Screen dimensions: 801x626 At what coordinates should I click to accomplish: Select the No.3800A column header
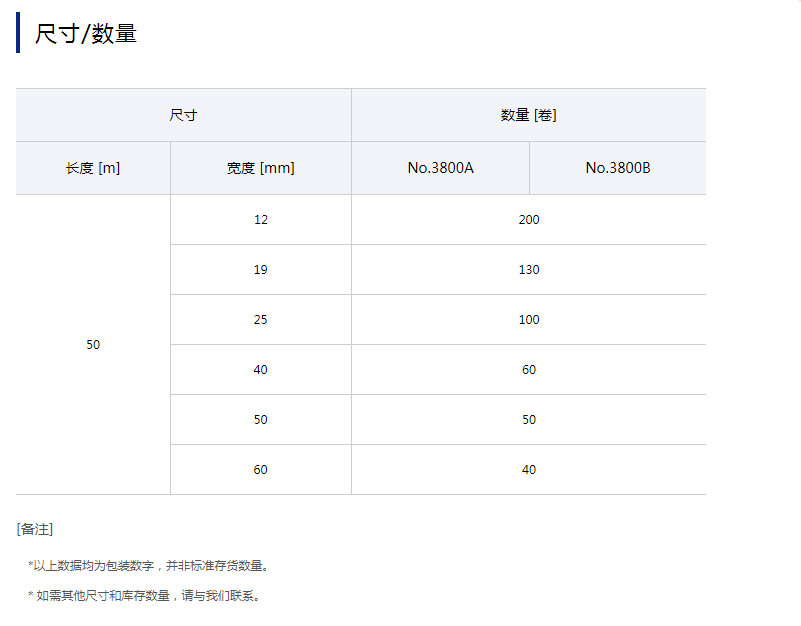coord(440,168)
